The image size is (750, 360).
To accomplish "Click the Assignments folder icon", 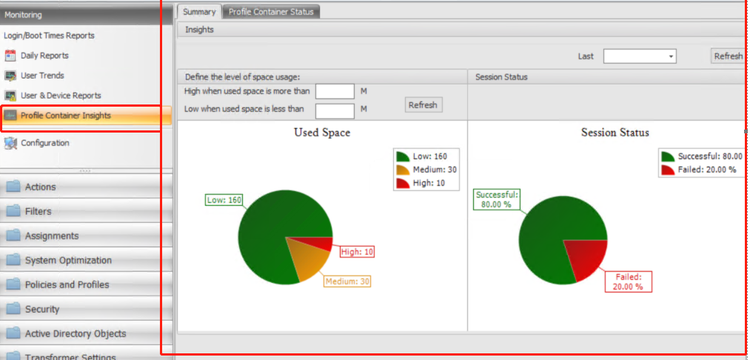I will pos(13,236).
